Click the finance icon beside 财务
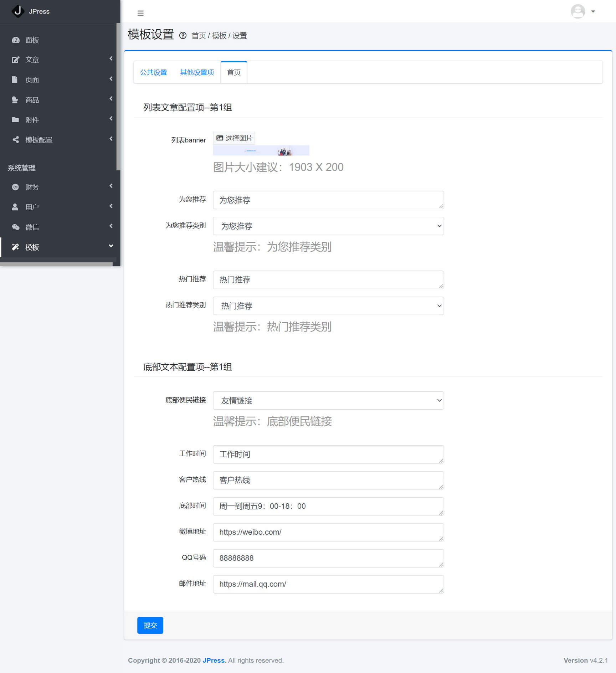The width and height of the screenshot is (616, 673). click(x=15, y=187)
